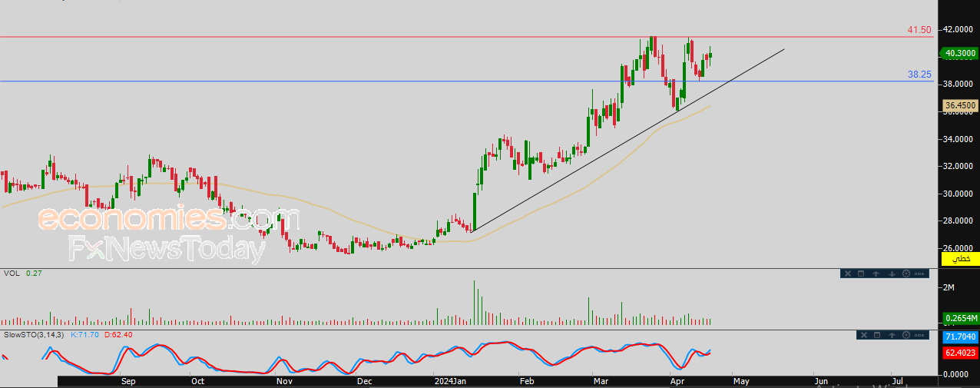Click the Dec time axis label

pyautogui.click(x=364, y=381)
